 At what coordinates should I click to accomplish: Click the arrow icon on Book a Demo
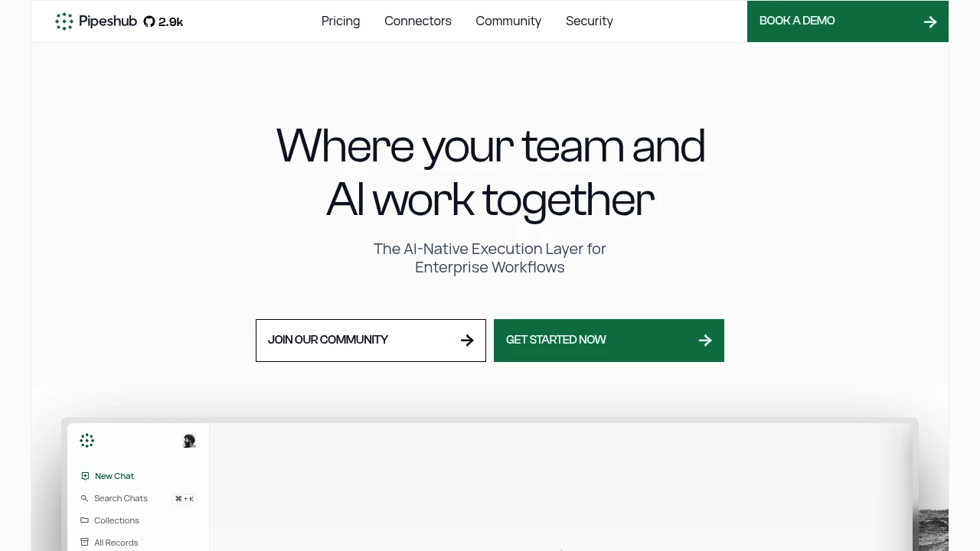(x=930, y=22)
